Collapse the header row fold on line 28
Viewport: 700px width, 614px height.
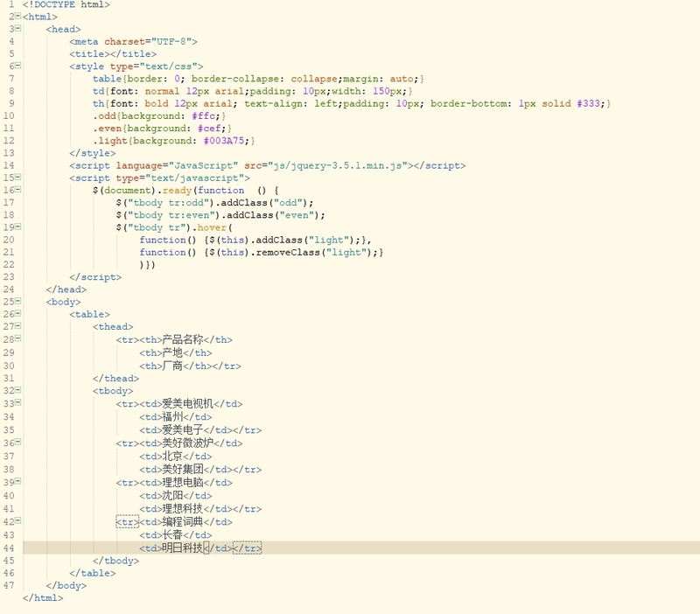17,338
